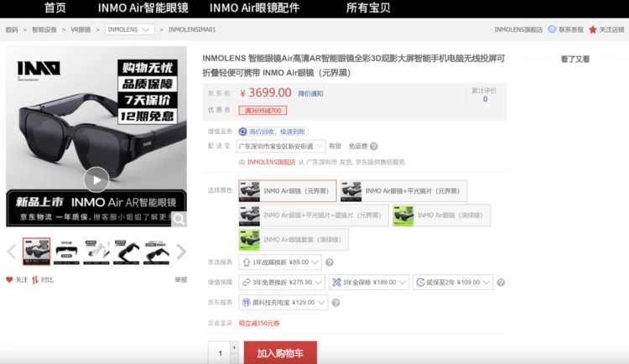This screenshot has height=364, width=629.
Task: Click the 领立减150元券 coupon link
Action: point(259,322)
